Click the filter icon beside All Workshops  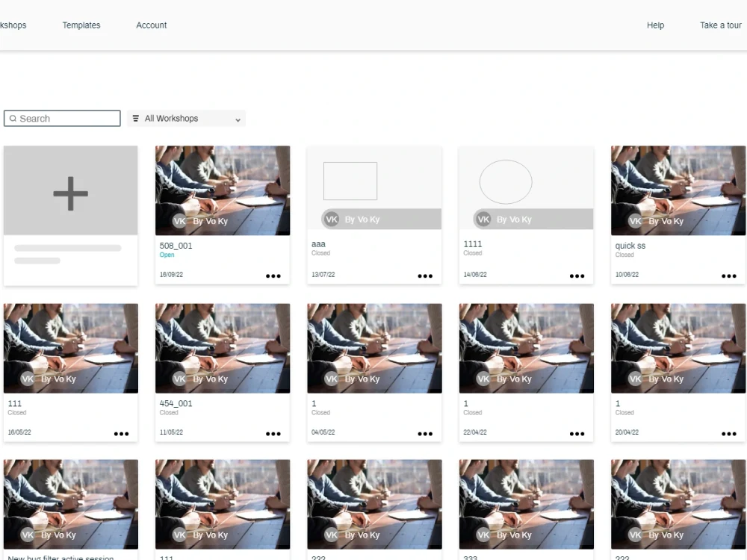pos(135,118)
